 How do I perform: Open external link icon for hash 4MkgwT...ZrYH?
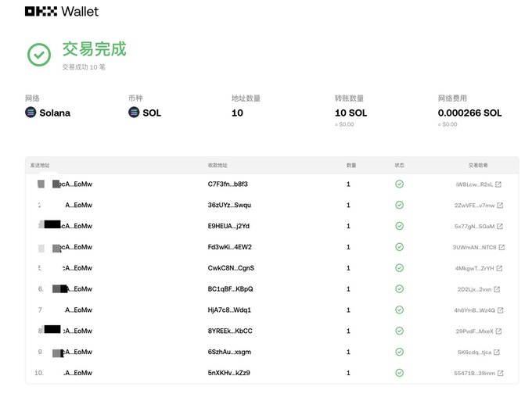pos(499,268)
